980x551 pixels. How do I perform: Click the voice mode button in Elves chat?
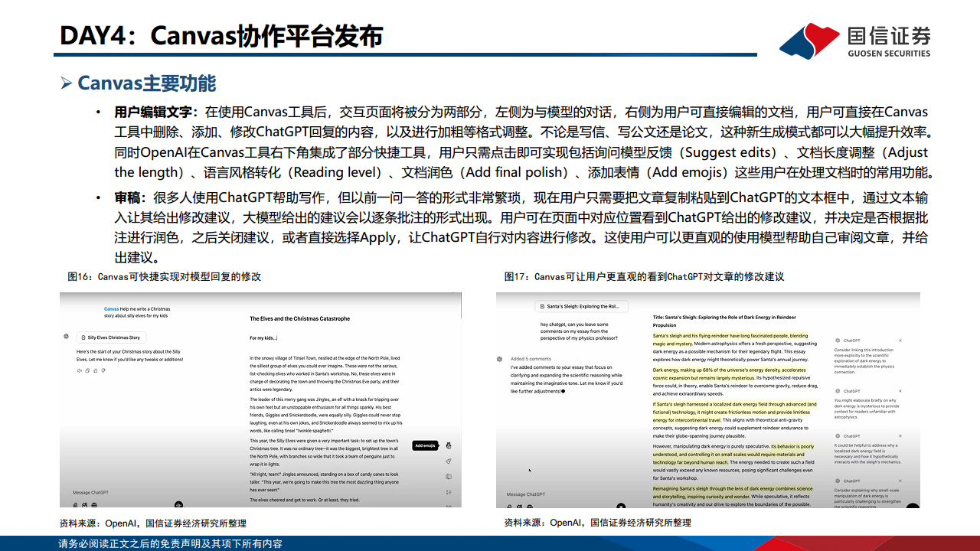tap(178, 504)
